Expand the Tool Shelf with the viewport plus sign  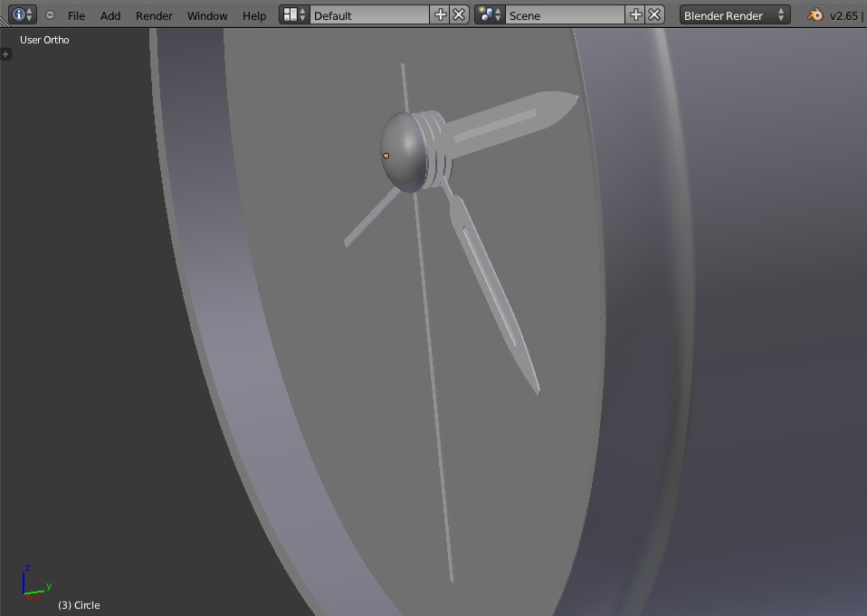click(6, 53)
